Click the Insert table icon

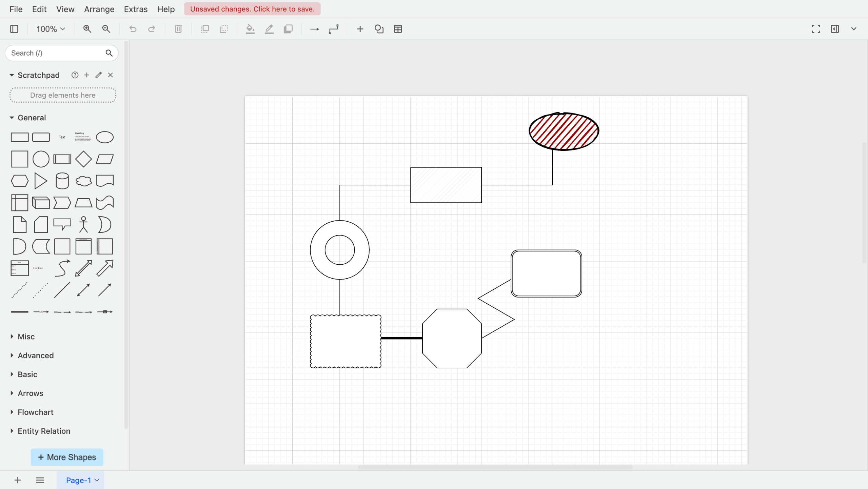pyautogui.click(x=398, y=29)
